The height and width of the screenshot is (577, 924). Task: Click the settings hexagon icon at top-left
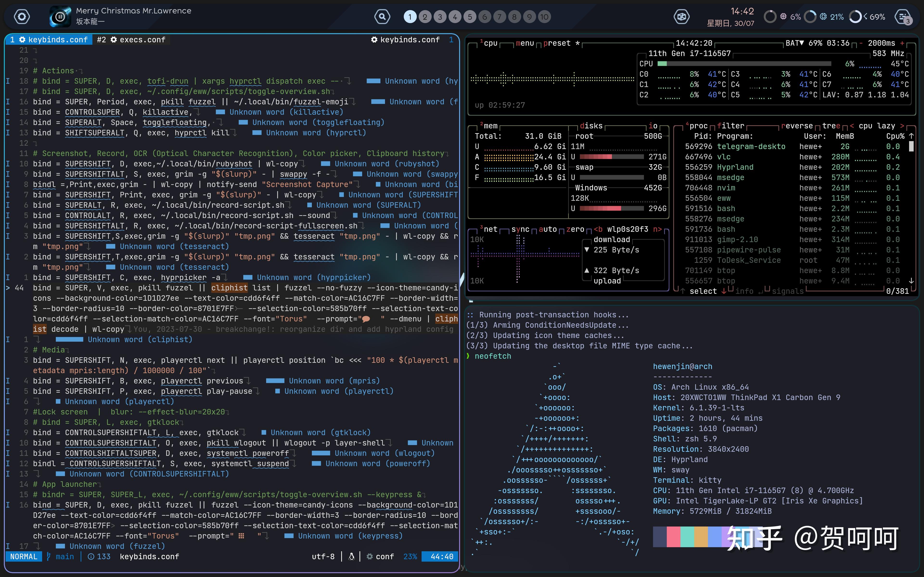22,17
